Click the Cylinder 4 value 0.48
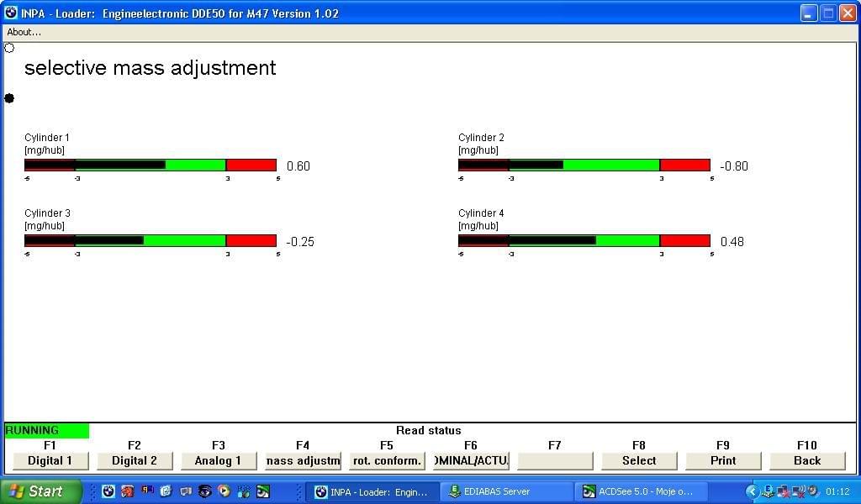 [x=732, y=242]
